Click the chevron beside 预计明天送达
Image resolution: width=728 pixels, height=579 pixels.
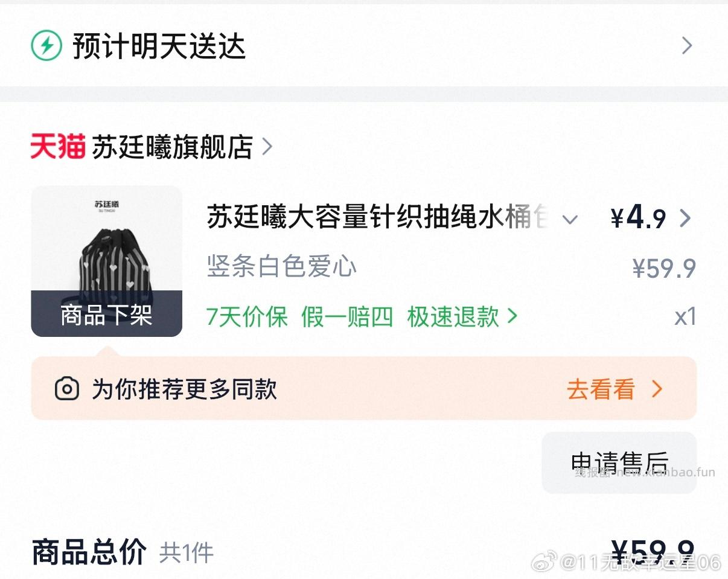(687, 45)
